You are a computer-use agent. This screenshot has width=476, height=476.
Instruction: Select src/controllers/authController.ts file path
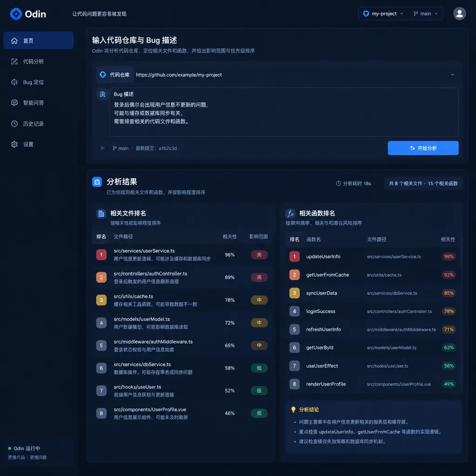tap(150, 273)
